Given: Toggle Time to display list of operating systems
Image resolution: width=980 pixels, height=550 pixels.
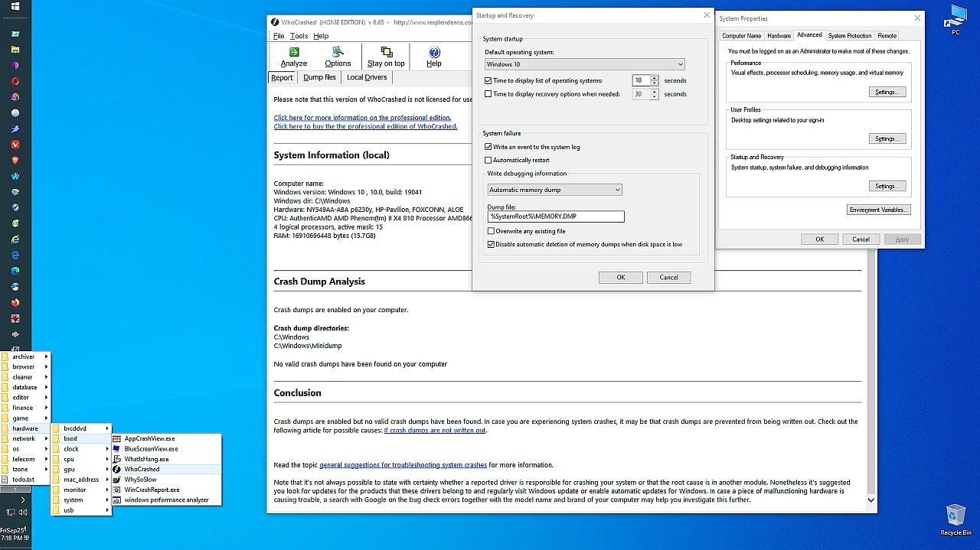Looking at the screenshot, I should click(488, 80).
